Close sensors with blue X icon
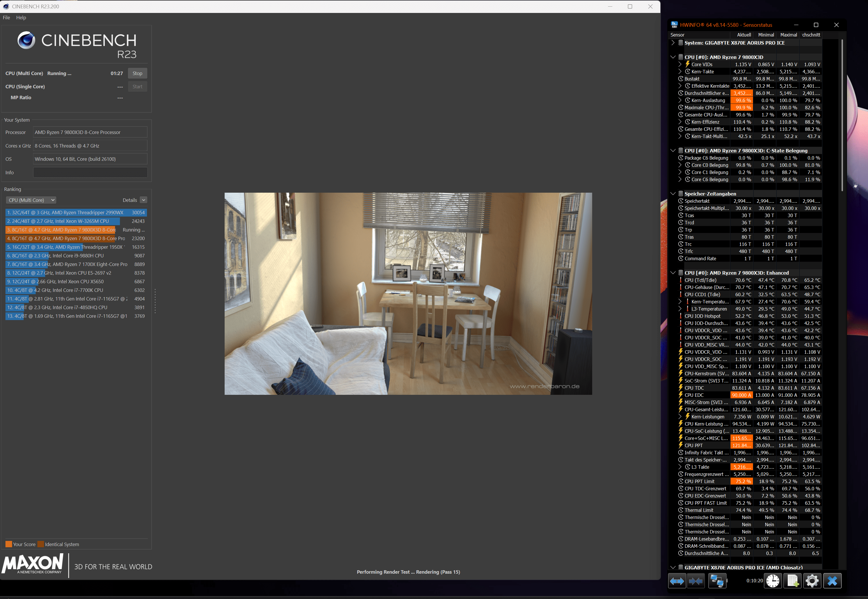 click(x=832, y=581)
